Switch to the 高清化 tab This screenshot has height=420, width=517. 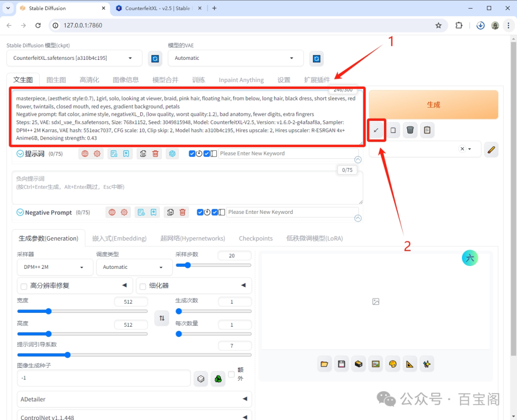coord(90,80)
